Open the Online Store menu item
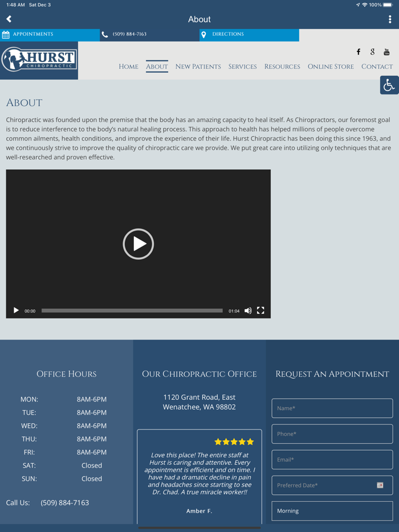This screenshot has width=399, height=532. 331,67
